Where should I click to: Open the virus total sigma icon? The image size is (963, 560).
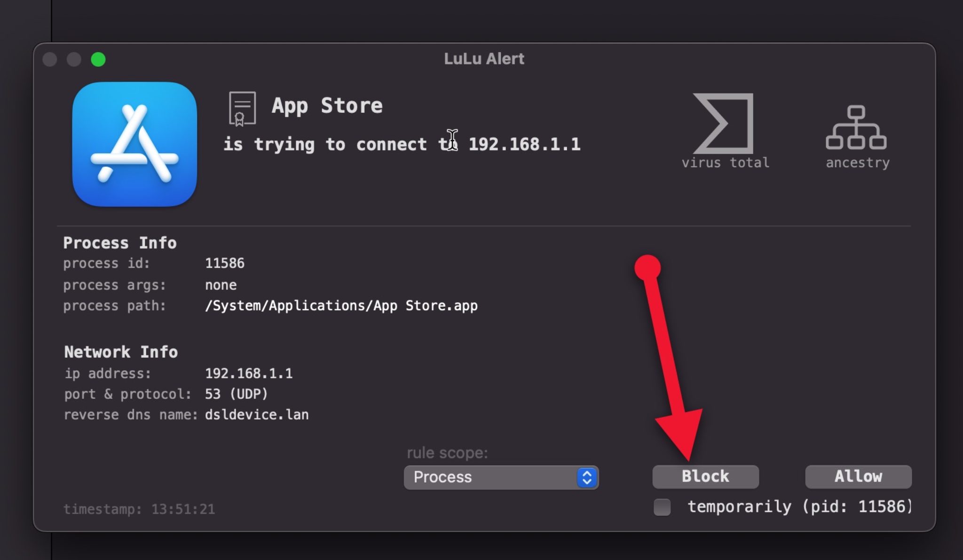[724, 124]
